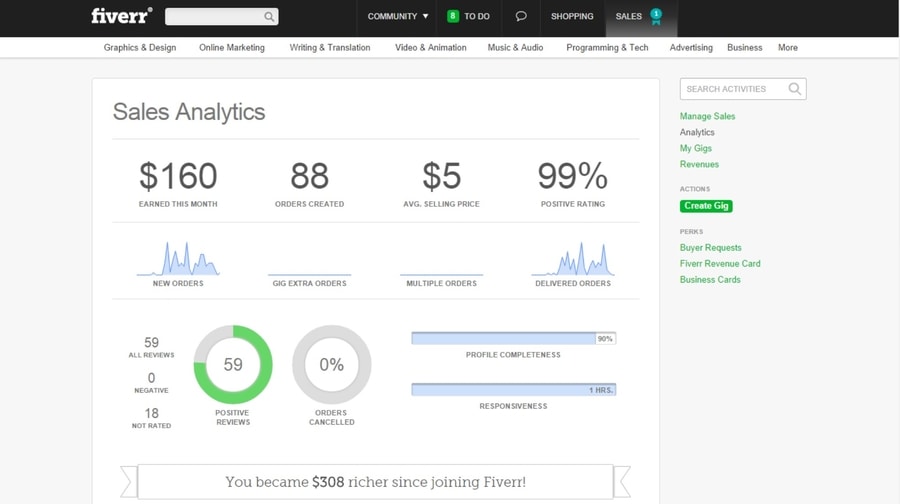Open the messages speech bubble icon

(521, 16)
